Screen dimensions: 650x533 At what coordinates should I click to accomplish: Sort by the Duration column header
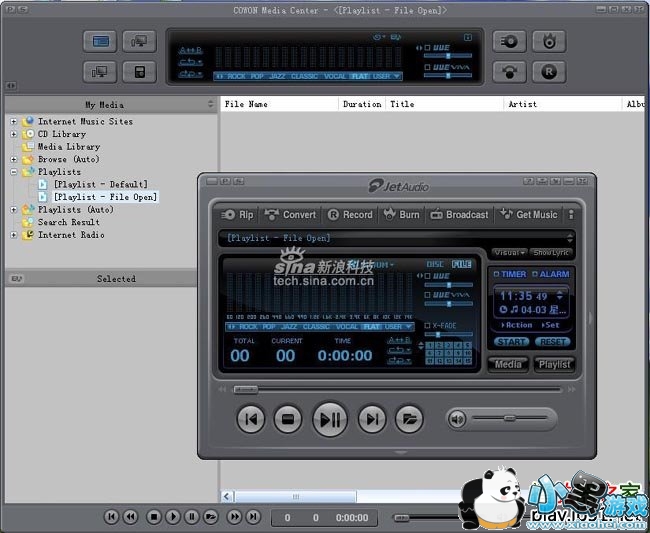[x=362, y=104]
